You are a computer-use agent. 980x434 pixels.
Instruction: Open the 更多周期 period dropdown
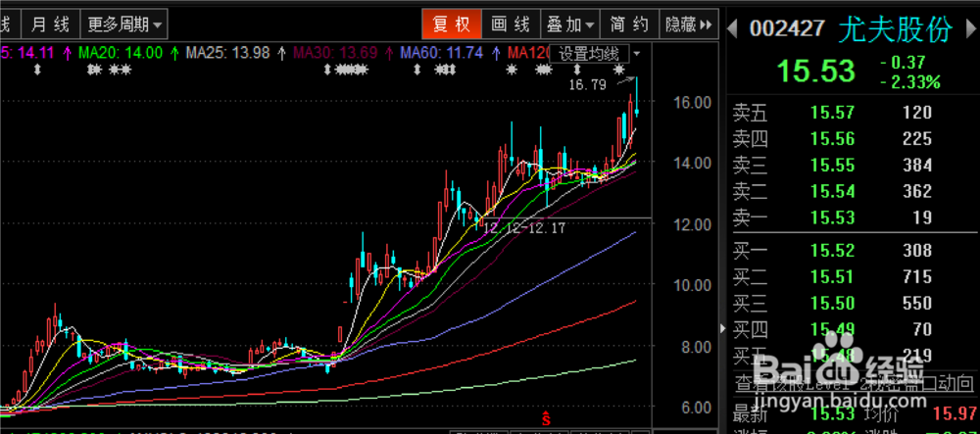tap(125, 24)
